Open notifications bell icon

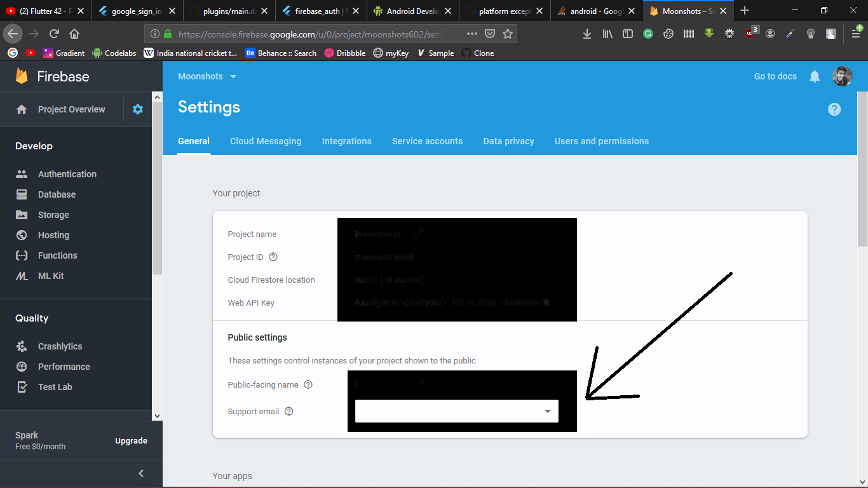(815, 76)
